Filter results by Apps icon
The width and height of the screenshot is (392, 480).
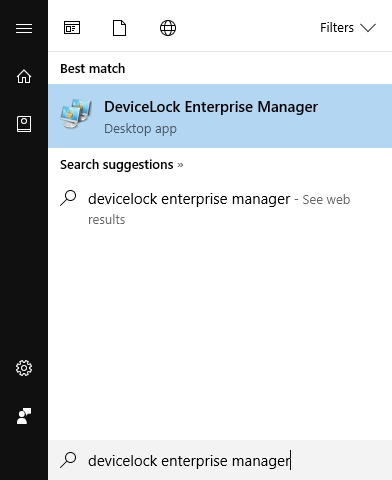pyautogui.click(x=72, y=28)
